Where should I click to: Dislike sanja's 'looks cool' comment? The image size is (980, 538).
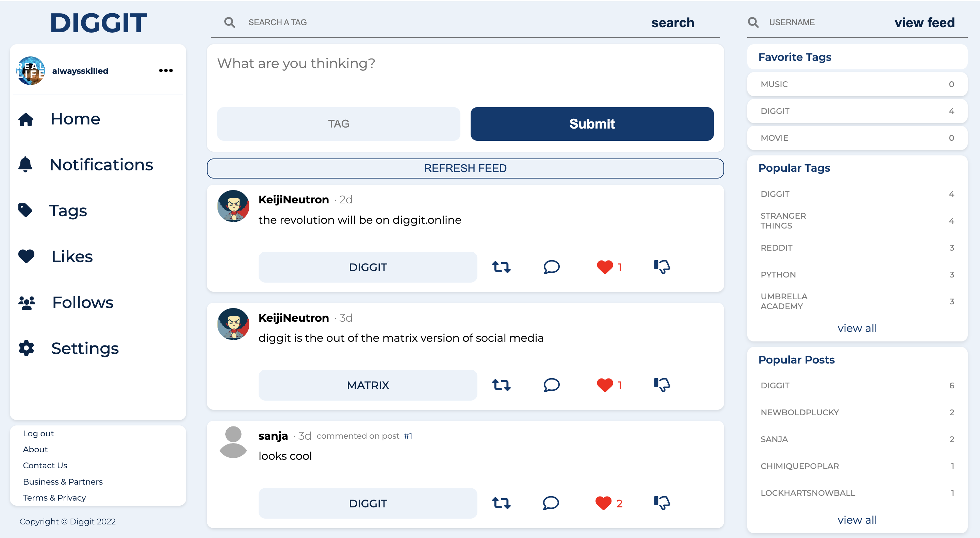[662, 503]
